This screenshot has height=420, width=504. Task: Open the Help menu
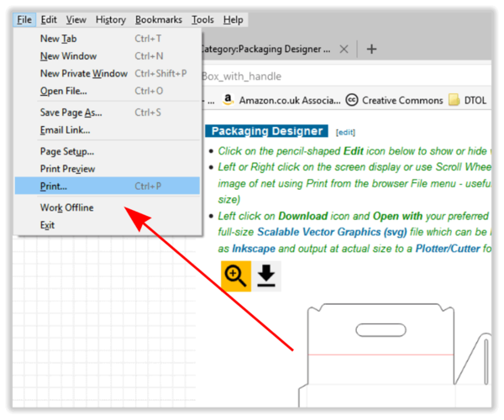pos(233,20)
